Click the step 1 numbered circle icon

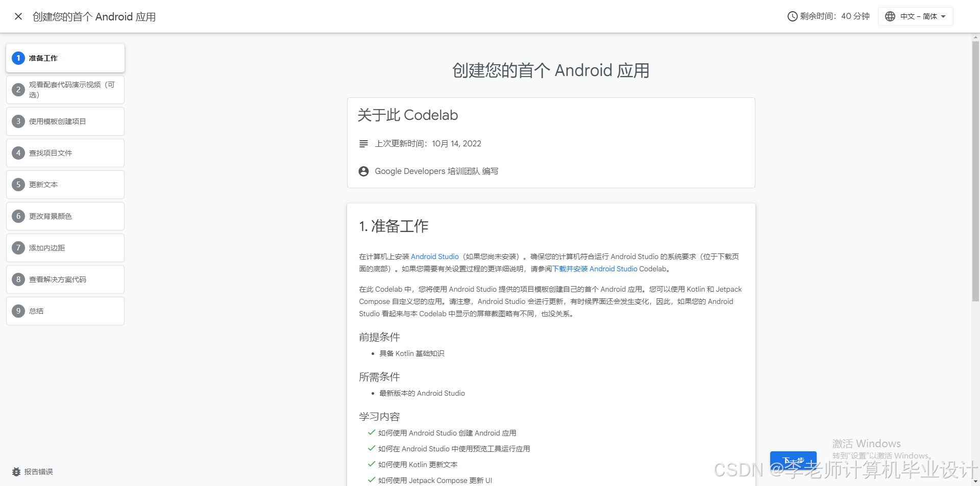point(18,58)
